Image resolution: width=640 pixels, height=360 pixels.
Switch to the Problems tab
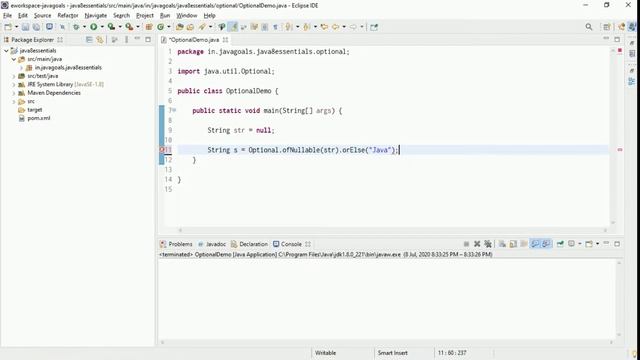point(176,244)
